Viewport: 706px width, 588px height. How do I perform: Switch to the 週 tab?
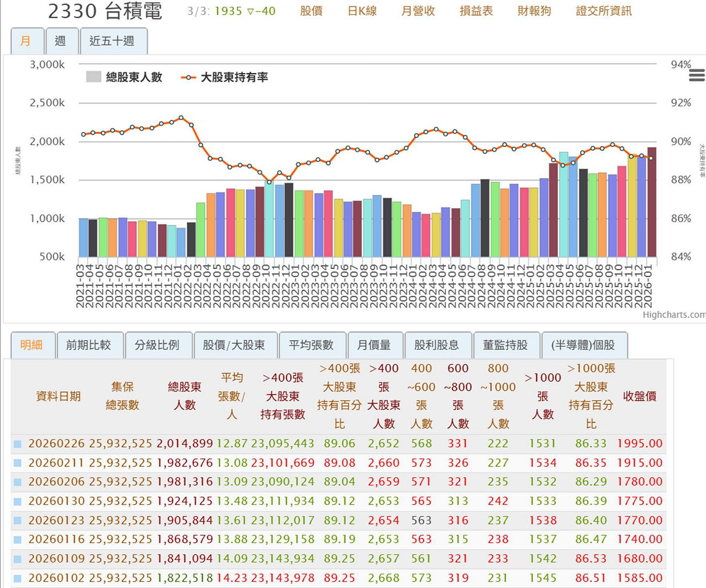[x=62, y=41]
